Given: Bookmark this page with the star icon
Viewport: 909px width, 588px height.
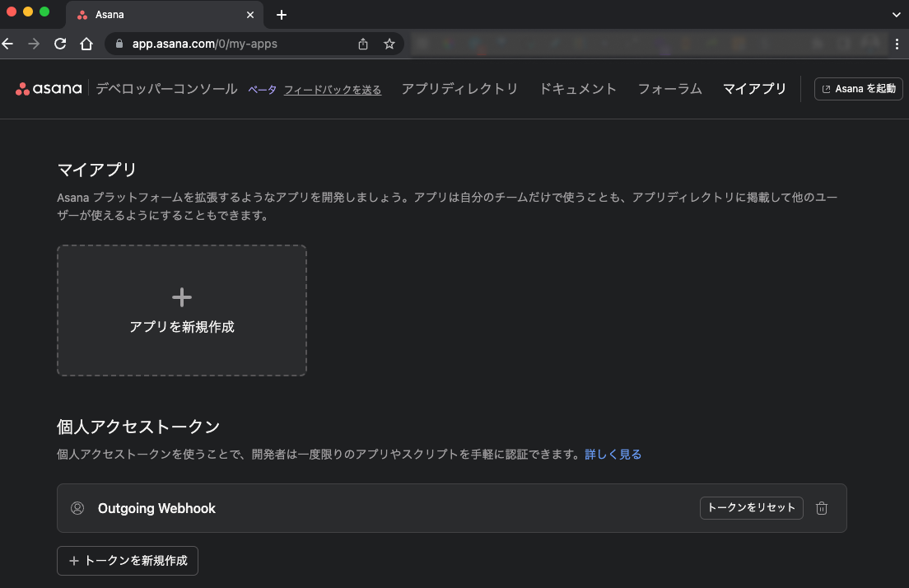Looking at the screenshot, I should coord(389,44).
